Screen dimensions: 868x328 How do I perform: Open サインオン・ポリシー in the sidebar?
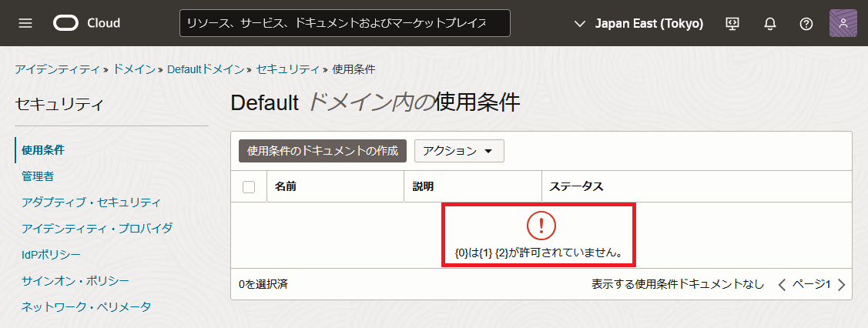(75, 280)
